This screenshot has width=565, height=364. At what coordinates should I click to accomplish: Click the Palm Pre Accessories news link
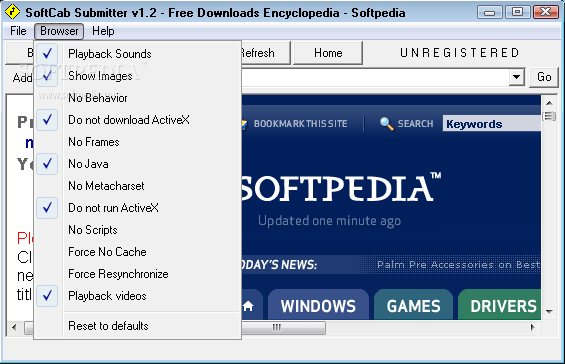click(458, 265)
